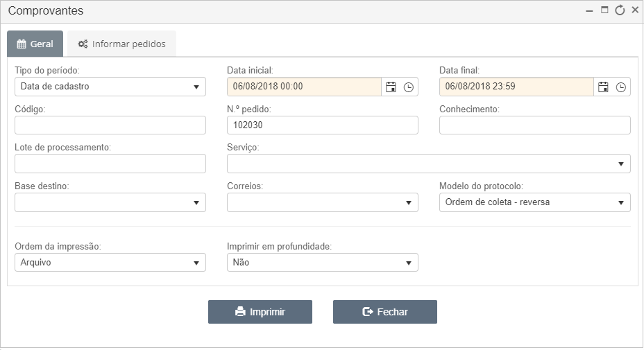The height and width of the screenshot is (350, 644).
Task: Minimize the Comprovantes window
Action: pos(589,10)
